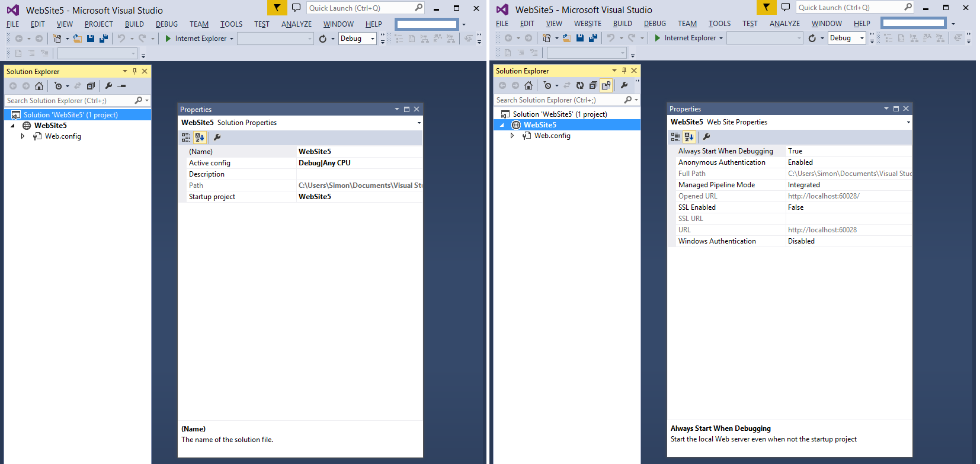The height and width of the screenshot is (464, 980).
Task: Open PROJECT menu in left window
Action: coord(98,24)
